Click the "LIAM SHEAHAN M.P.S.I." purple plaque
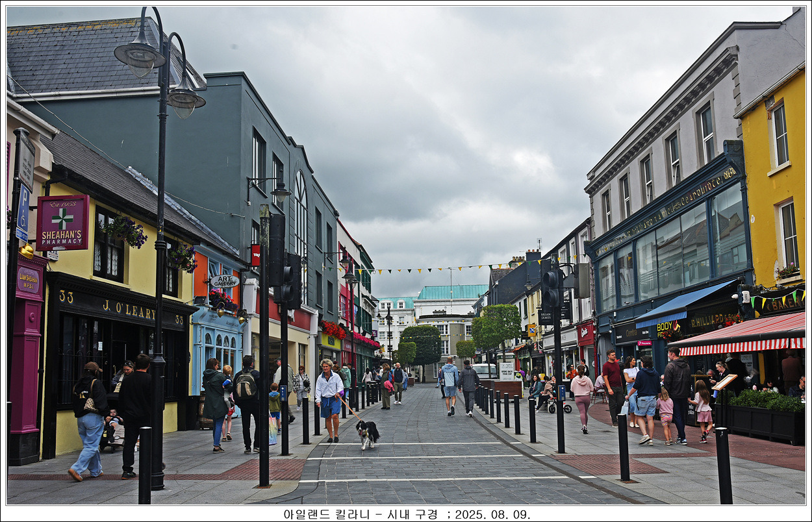The height and width of the screenshot is (522, 812). point(29,280)
